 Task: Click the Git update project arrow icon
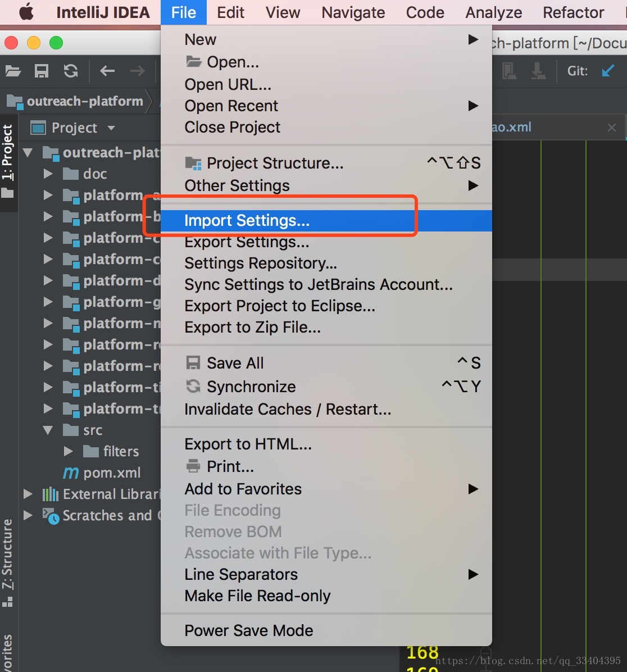[x=608, y=71]
